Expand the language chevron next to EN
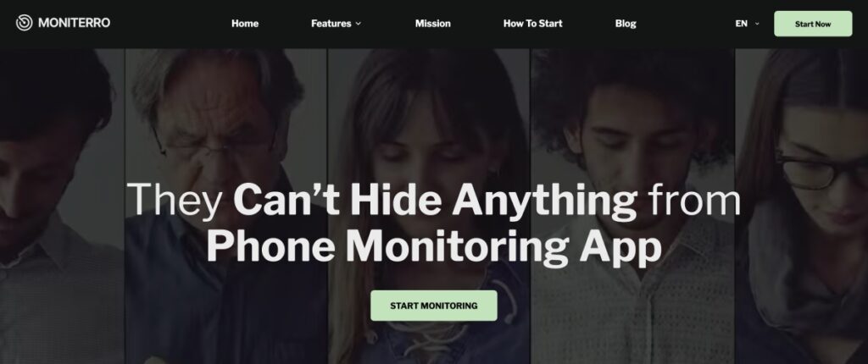Image resolution: width=868 pixels, height=364 pixels. 757,24
